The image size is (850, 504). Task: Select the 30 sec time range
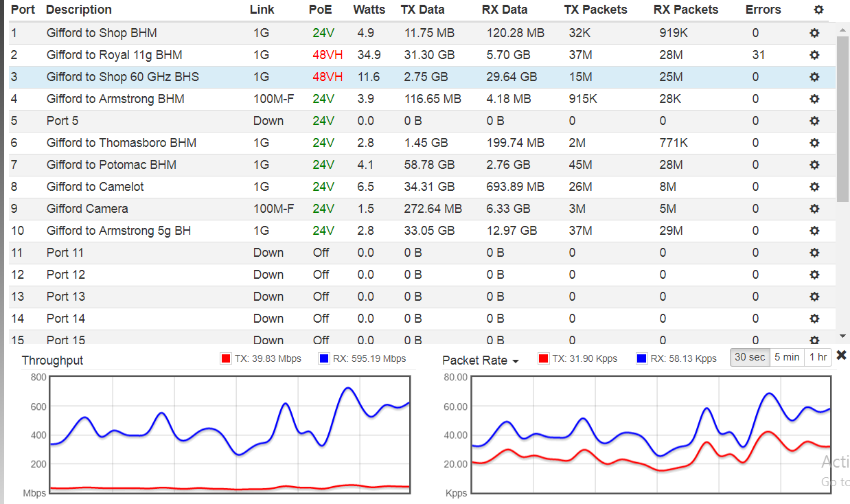pos(750,357)
